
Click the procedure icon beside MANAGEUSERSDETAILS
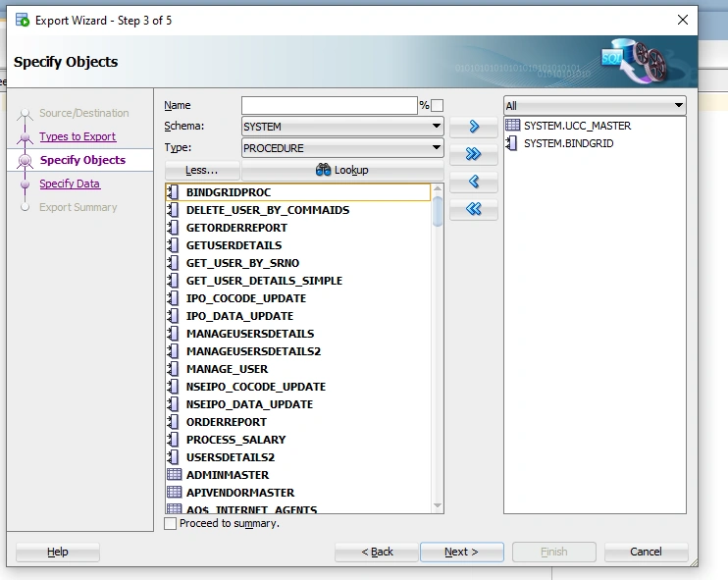pyautogui.click(x=174, y=334)
